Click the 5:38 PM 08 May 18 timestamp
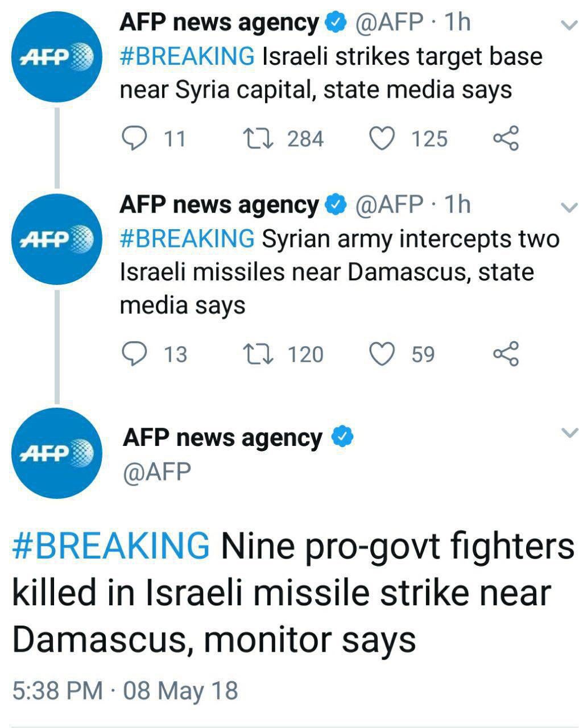Screen dimensions: 579x728 [125, 690]
